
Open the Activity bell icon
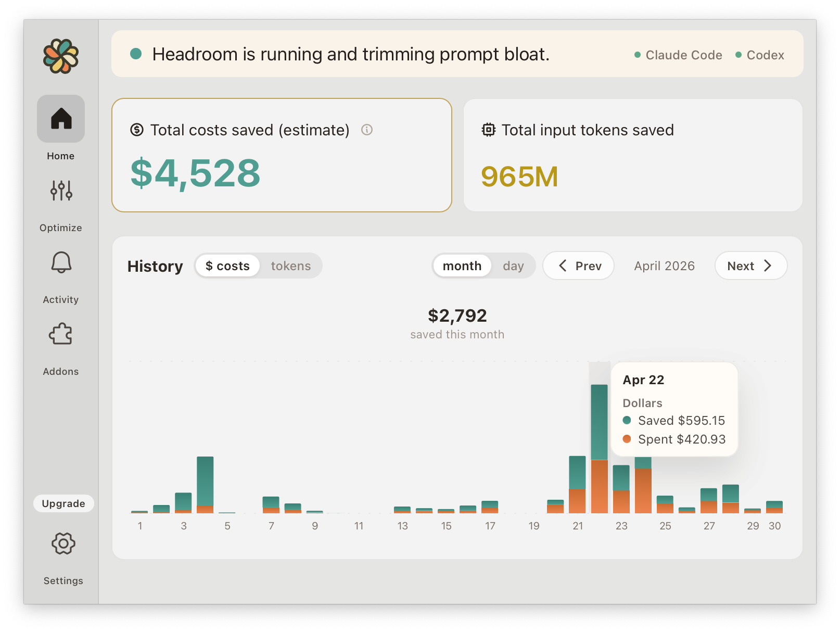click(61, 262)
